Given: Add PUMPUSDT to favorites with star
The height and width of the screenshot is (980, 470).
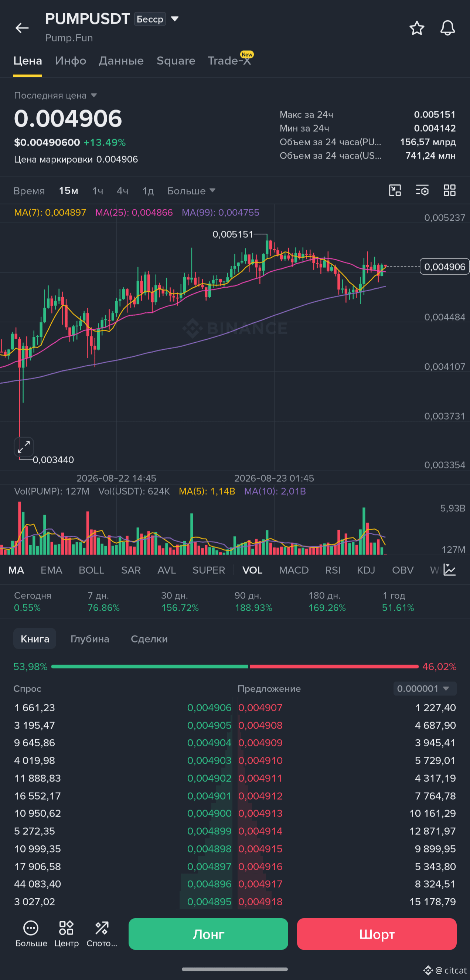Looking at the screenshot, I should [x=417, y=28].
